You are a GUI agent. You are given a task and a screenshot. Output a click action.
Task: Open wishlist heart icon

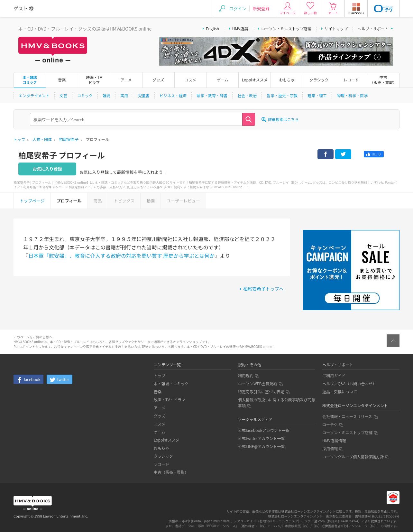tap(310, 8)
